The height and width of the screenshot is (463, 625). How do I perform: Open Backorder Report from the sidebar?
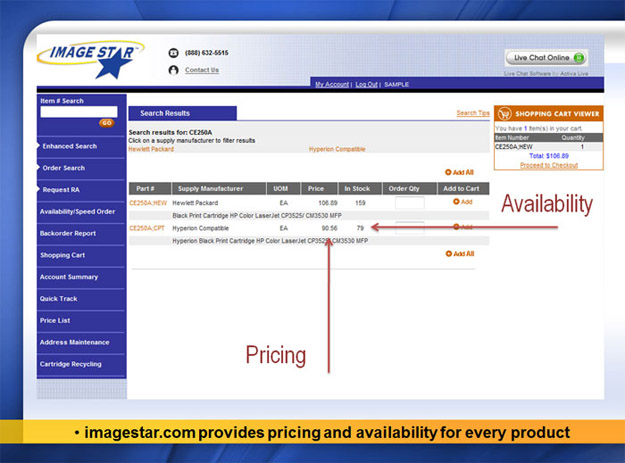(x=68, y=233)
